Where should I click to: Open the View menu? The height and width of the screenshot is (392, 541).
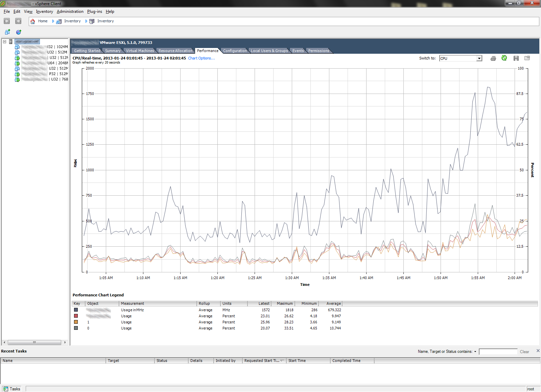[28, 11]
